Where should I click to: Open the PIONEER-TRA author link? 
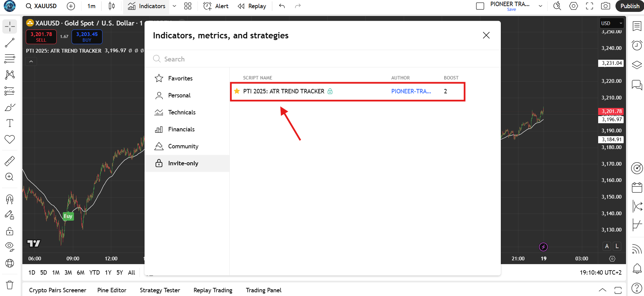point(411,91)
